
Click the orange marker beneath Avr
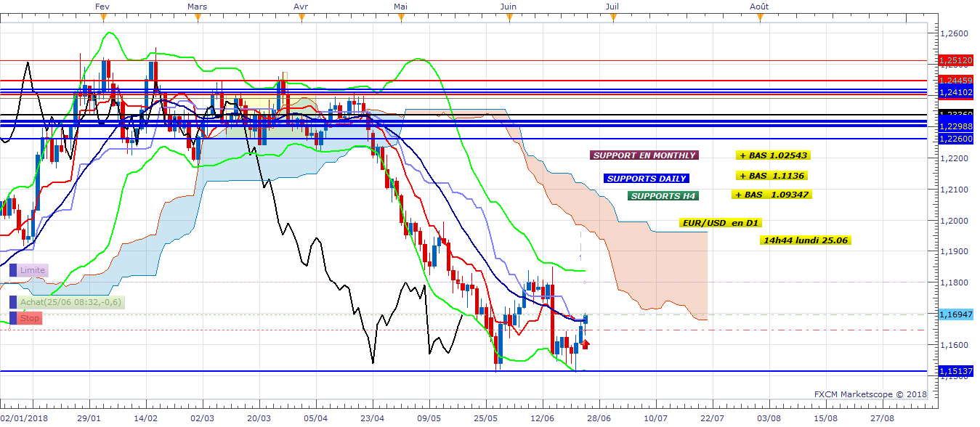[299, 18]
